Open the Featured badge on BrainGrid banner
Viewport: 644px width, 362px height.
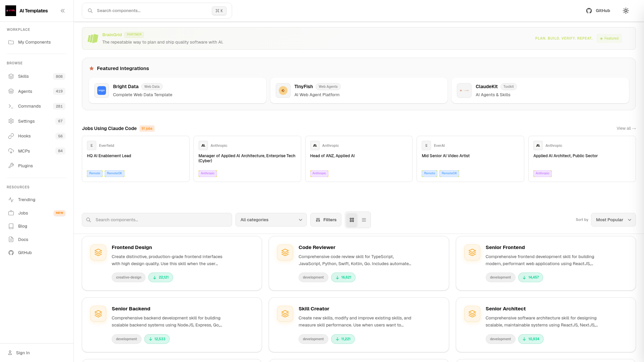[x=609, y=39]
